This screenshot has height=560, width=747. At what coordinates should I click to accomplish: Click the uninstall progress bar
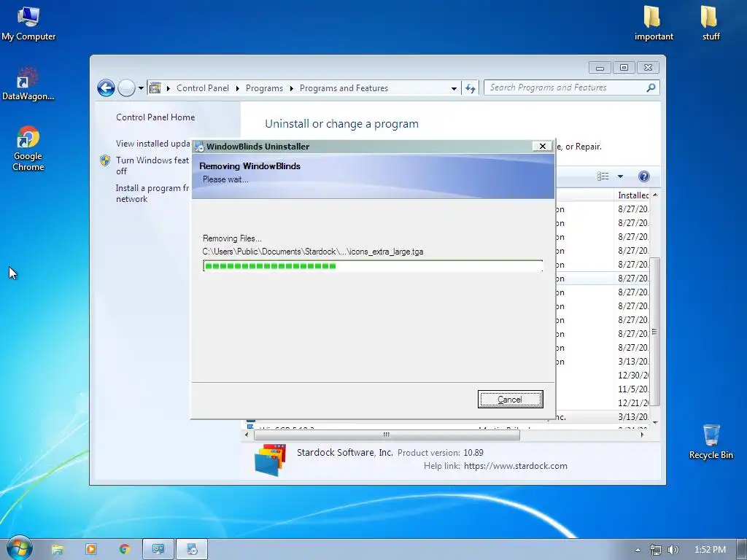tap(373, 265)
